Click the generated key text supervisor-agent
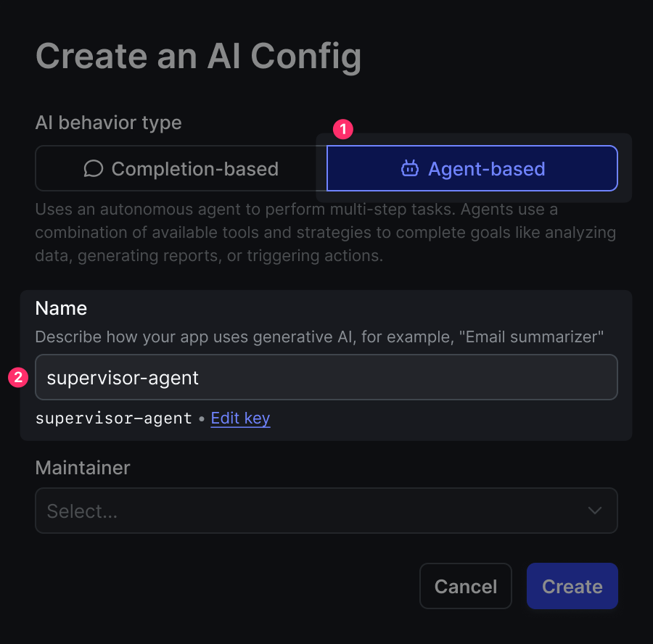653x644 pixels. click(x=113, y=418)
